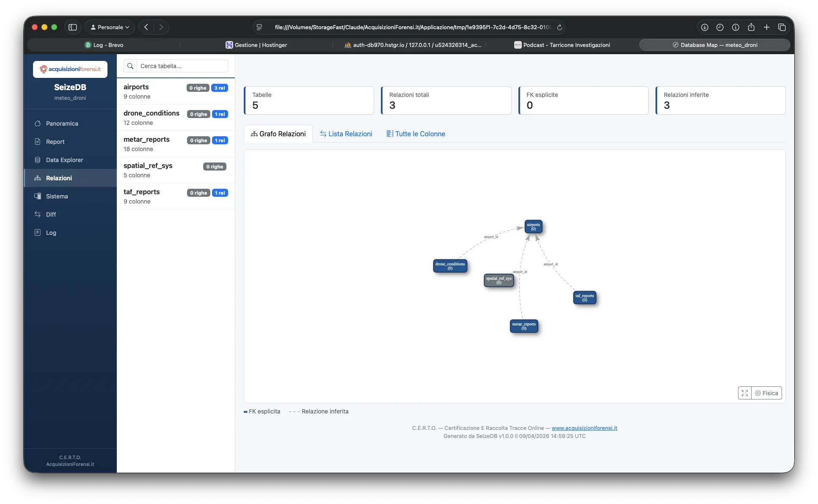Viewport: 818px width, 504px height.
Task: Open the Diff comparison section
Action: (x=51, y=215)
